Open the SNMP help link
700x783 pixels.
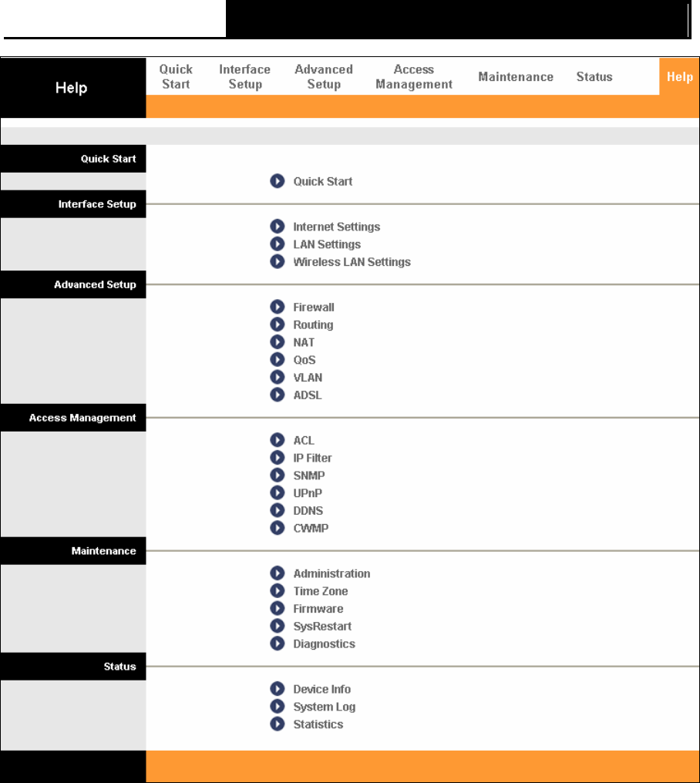coord(309,476)
